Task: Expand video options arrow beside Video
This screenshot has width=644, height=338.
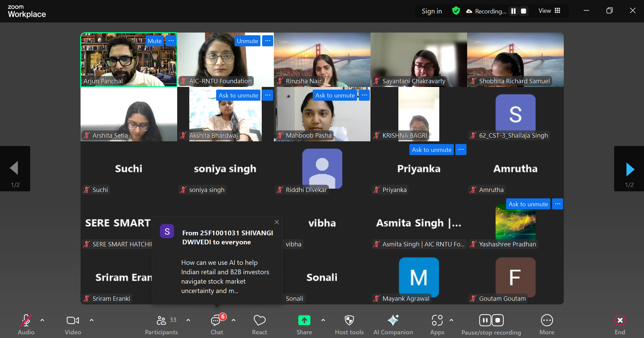Action: 92,320
